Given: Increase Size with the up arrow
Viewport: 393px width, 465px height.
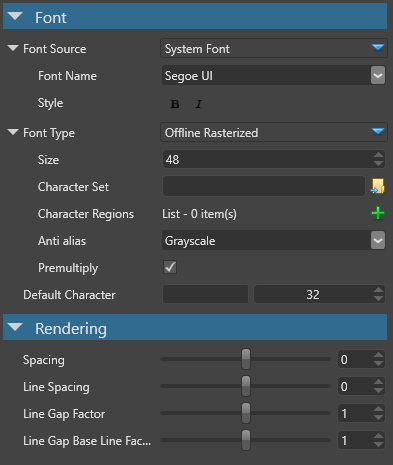Looking at the screenshot, I should pyautogui.click(x=378, y=155).
